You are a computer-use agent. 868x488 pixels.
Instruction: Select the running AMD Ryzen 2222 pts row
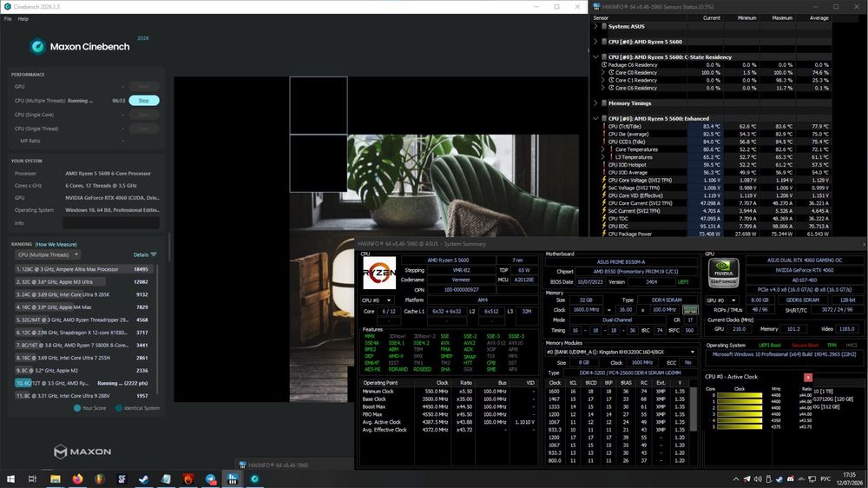tap(82, 383)
